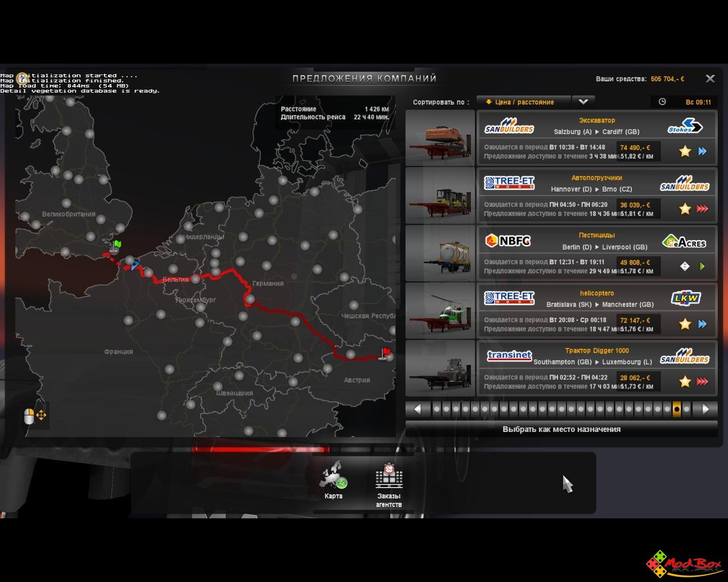Click the 36 039,- € price
The width and height of the screenshot is (728, 582).
(635, 205)
